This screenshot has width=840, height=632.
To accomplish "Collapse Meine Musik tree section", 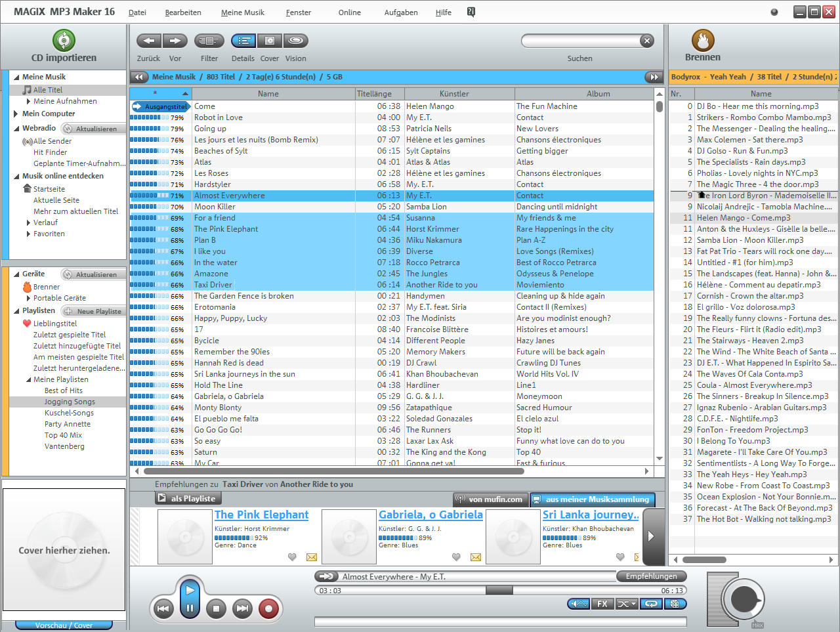I will (16, 77).
